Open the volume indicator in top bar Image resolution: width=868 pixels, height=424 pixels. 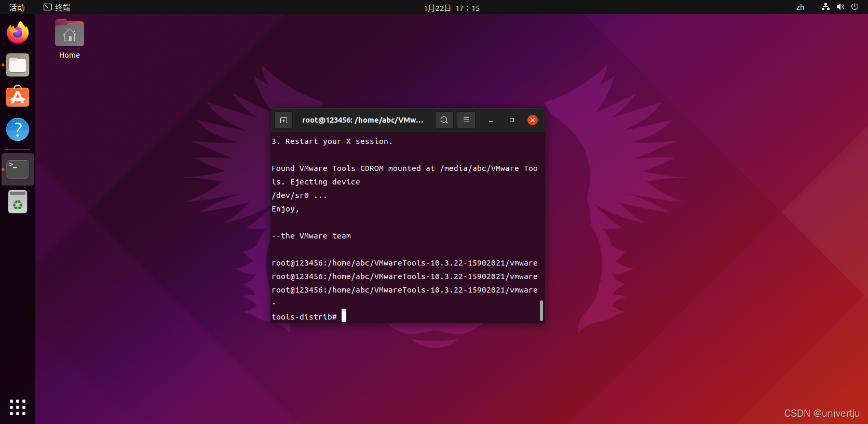(840, 7)
